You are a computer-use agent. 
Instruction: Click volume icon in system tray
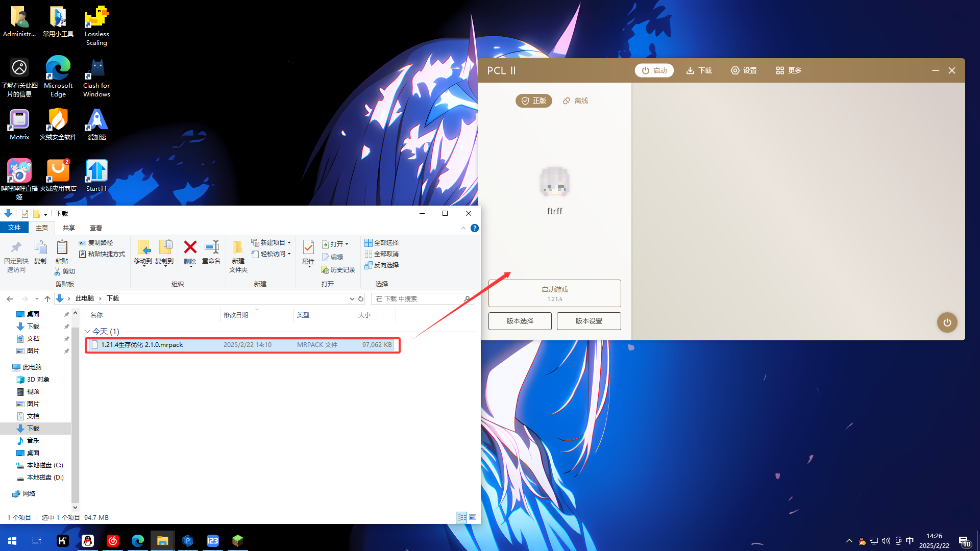(x=886, y=541)
